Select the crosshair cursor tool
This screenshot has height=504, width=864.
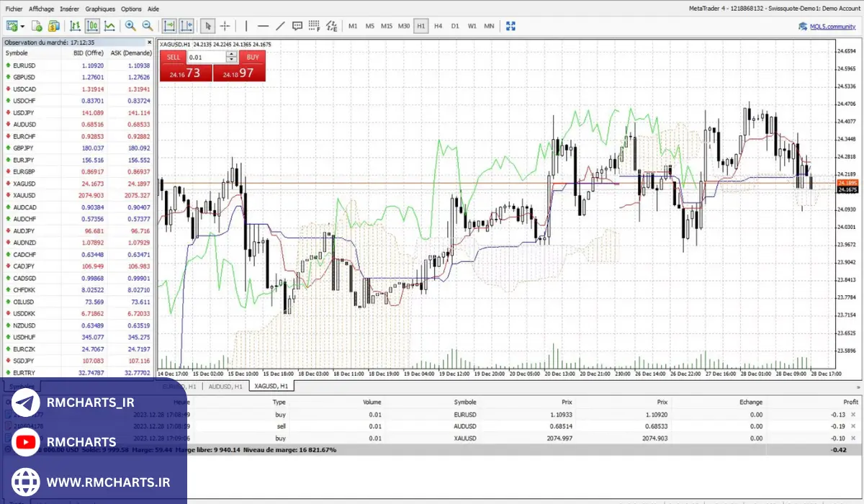click(x=225, y=26)
